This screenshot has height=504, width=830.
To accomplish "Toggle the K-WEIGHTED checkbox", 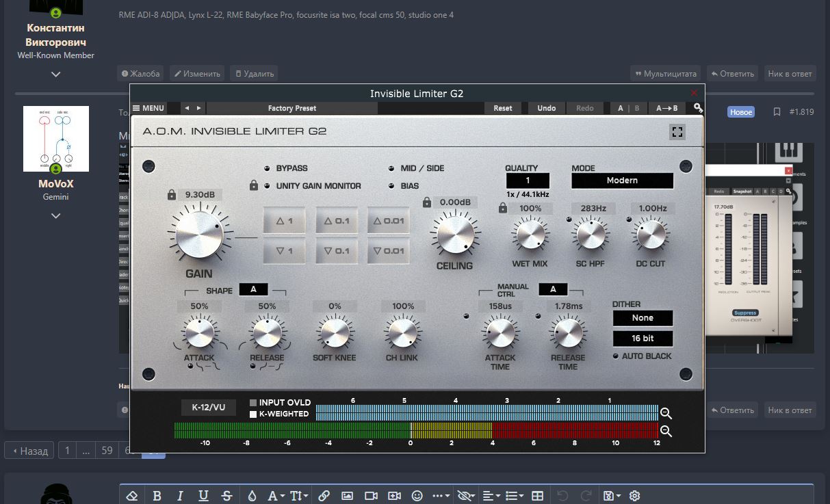I will [253, 414].
